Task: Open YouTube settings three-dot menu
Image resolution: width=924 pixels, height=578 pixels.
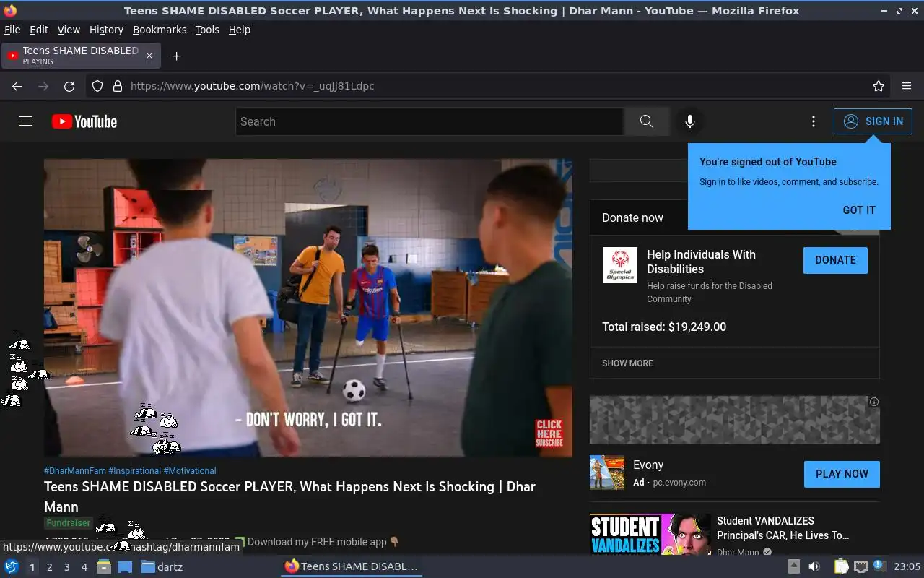Action: [814, 121]
